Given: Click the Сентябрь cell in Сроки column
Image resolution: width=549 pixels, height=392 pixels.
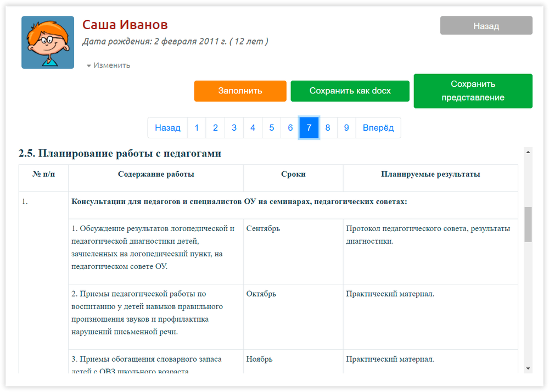Looking at the screenshot, I should click(293, 251).
